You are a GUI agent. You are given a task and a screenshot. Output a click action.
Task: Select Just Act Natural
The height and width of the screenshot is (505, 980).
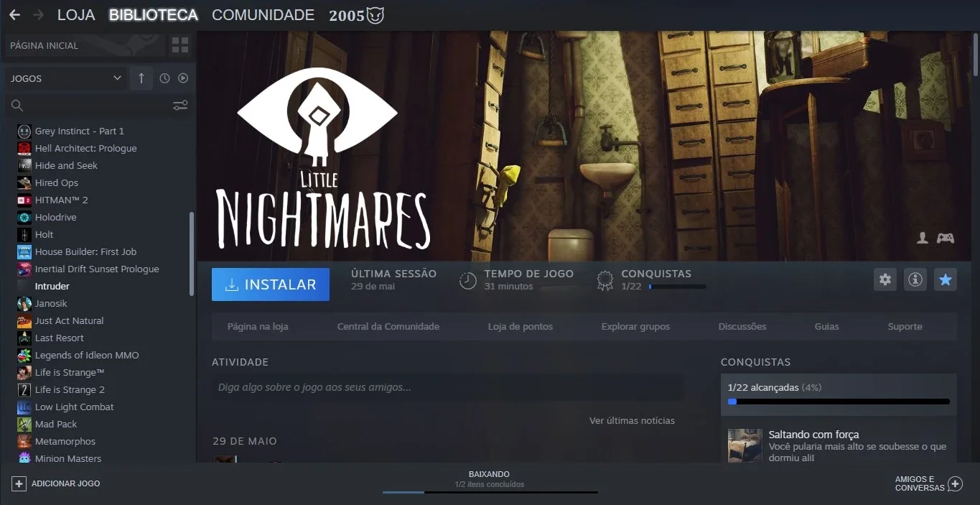[x=69, y=320]
